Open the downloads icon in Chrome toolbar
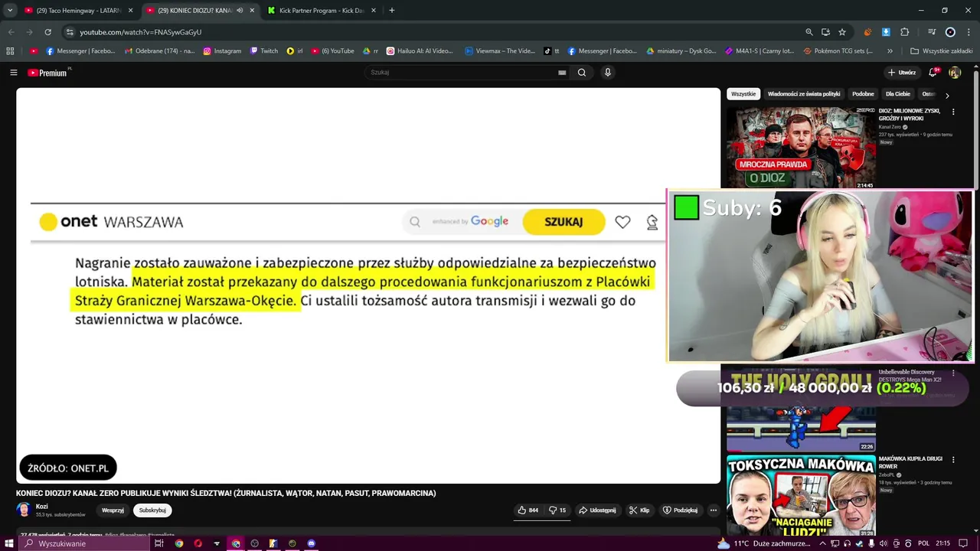The width and height of the screenshot is (980, 551). pos(886,32)
